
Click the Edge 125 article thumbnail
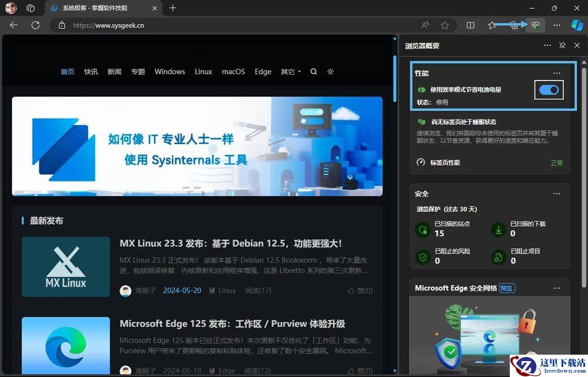click(x=66, y=345)
